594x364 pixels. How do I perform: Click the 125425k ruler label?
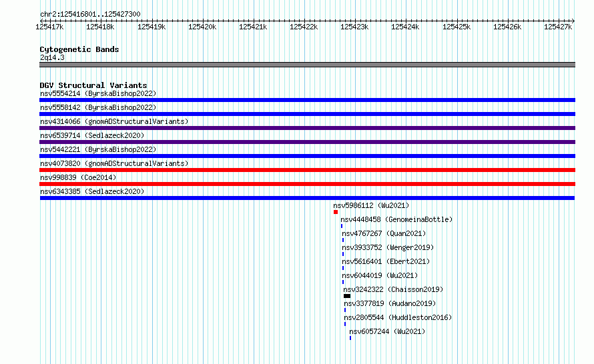pyautogui.click(x=457, y=27)
